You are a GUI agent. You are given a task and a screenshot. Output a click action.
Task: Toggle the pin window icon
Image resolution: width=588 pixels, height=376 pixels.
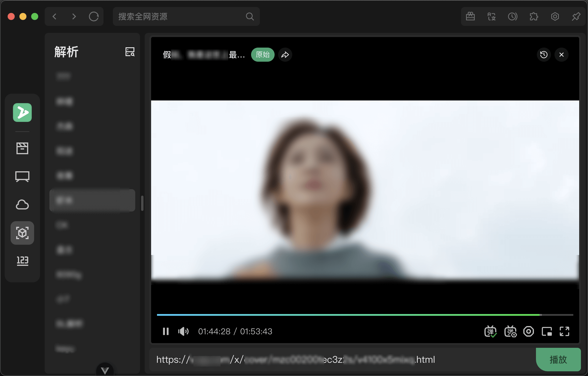(x=576, y=16)
